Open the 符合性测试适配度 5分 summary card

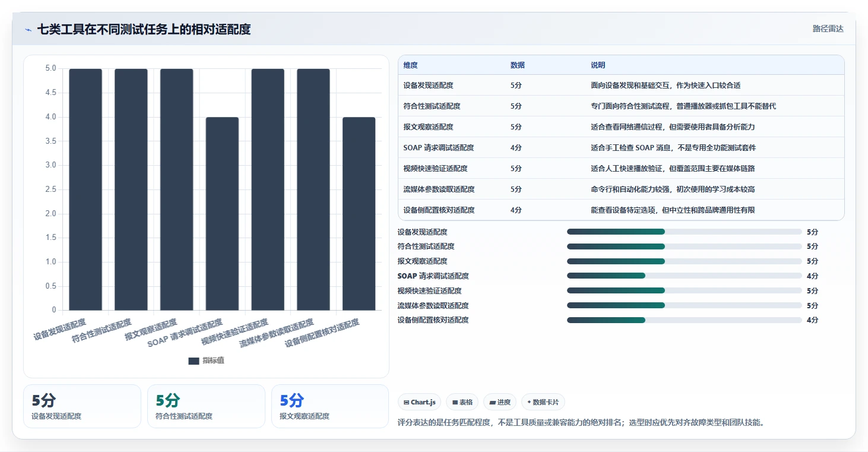click(x=206, y=406)
